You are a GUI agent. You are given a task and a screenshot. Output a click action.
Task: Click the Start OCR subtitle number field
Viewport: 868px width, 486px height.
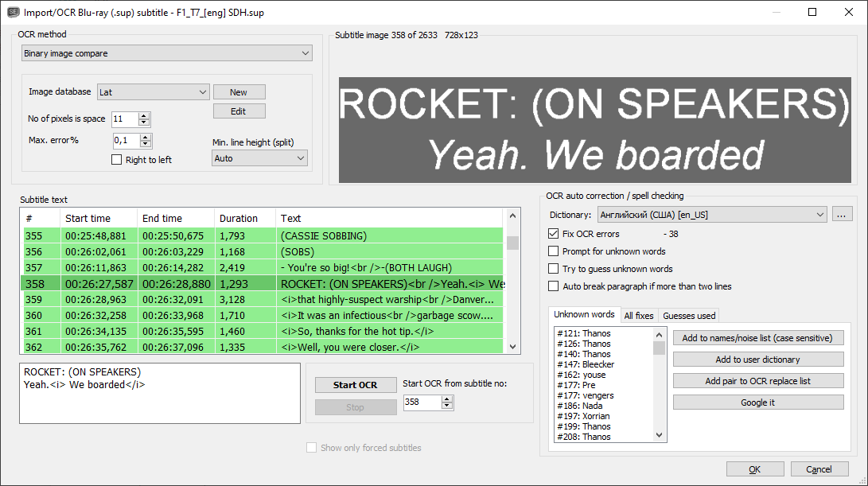point(422,402)
